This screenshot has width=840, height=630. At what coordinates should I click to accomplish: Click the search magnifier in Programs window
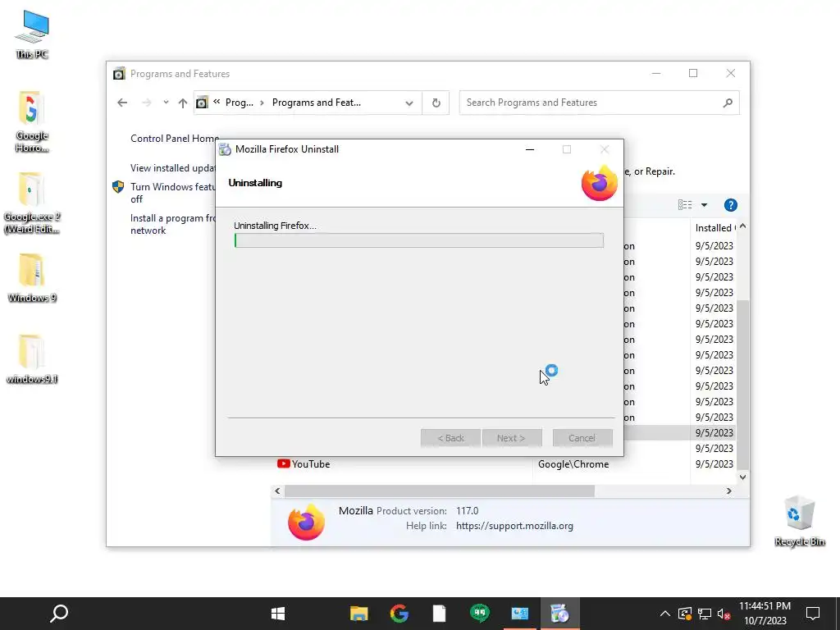pyautogui.click(x=728, y=103)
